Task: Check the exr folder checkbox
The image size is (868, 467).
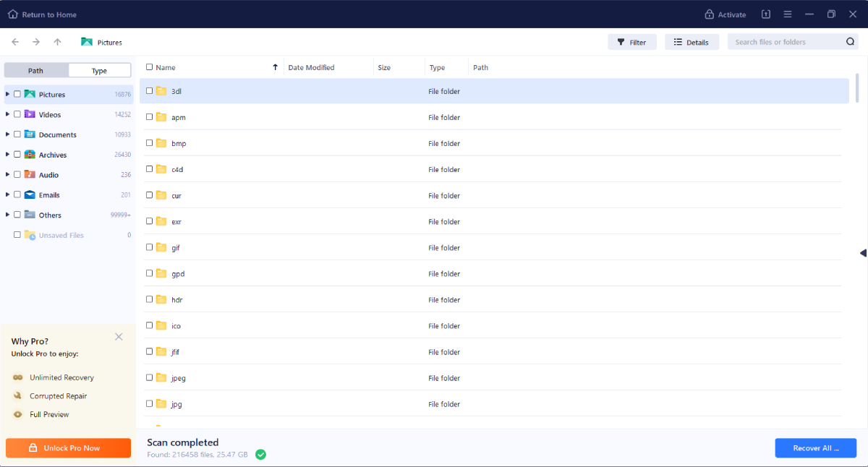Action: [150, 221]
